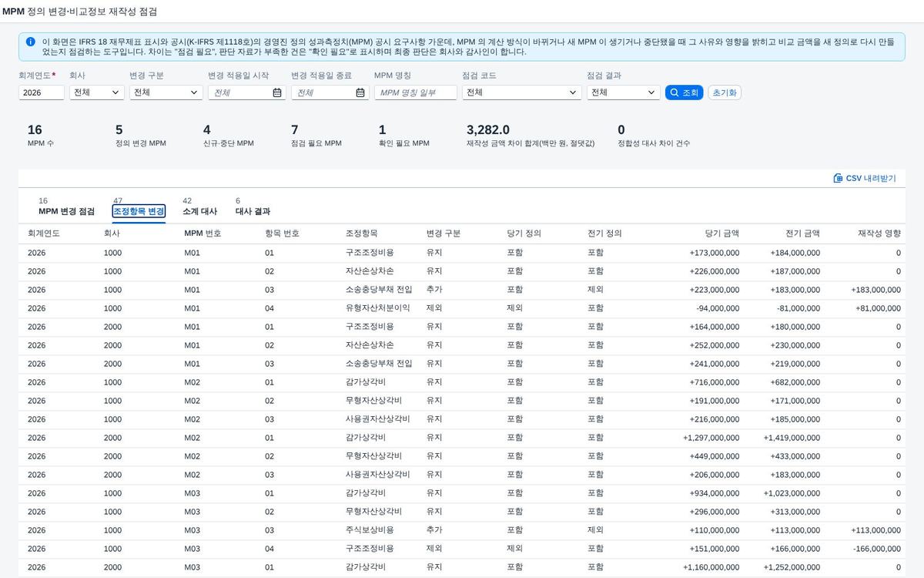Click the 신규·중단 MPM count 4
Screen dimensions: 924x578
click(206, 130)
